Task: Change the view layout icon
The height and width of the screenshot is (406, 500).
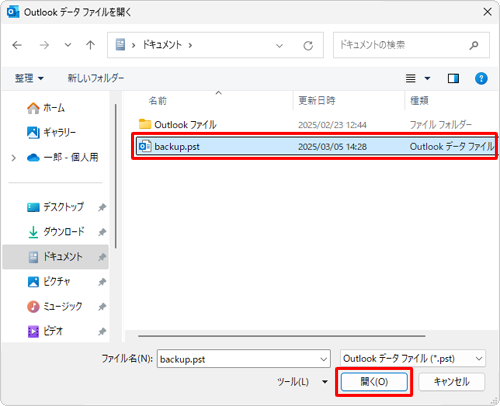Action: 411,78
